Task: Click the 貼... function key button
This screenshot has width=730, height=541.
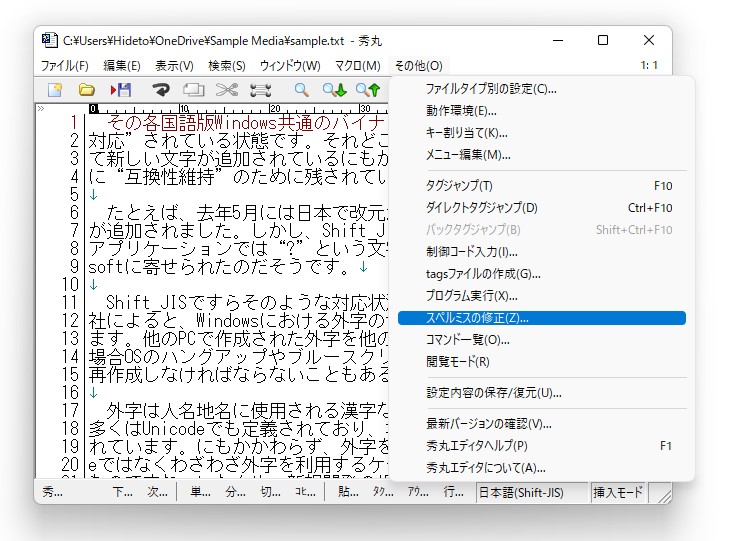Action: tap(348, 492)
